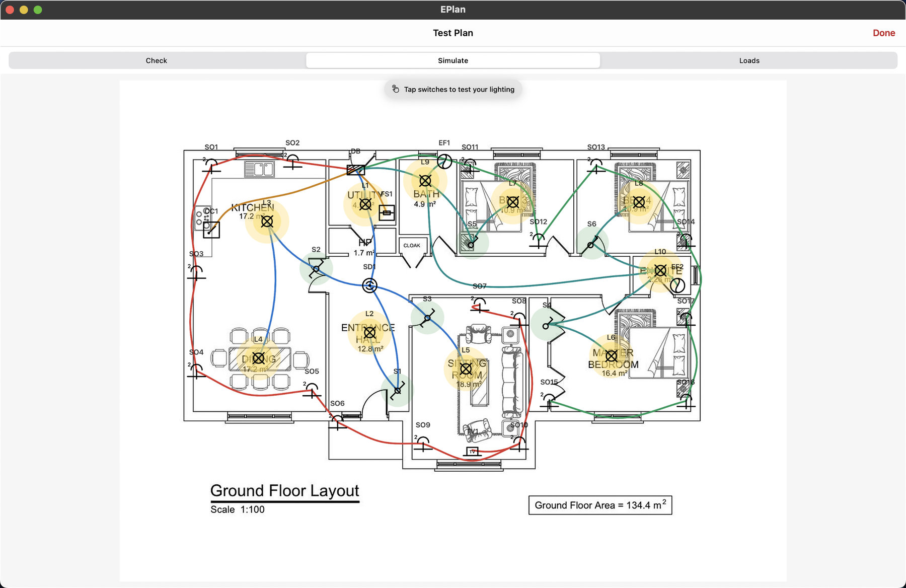The height and width of the screenshot is (588, 906).
Task: Switch to the Check tab
Action: (157, 60)
